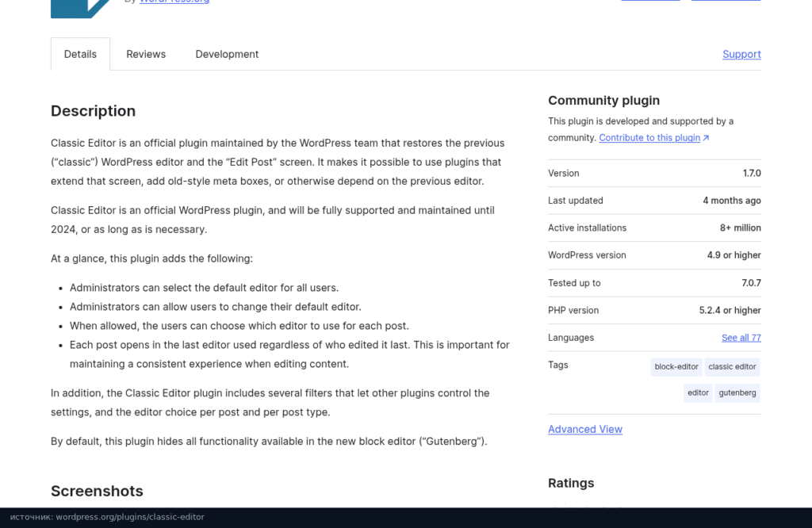Select the gutenberg tag

pos(737,393)
